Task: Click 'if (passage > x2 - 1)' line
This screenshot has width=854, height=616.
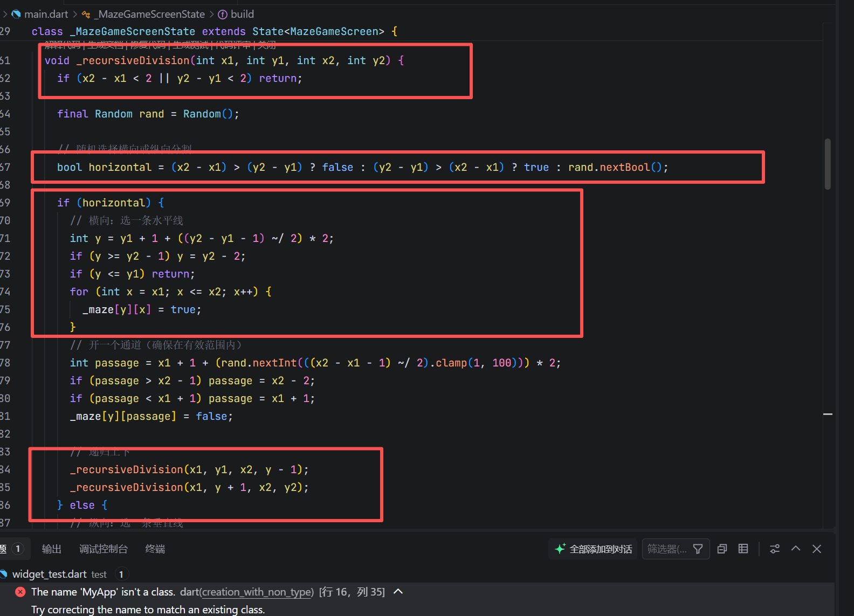Action: point(192,380)
